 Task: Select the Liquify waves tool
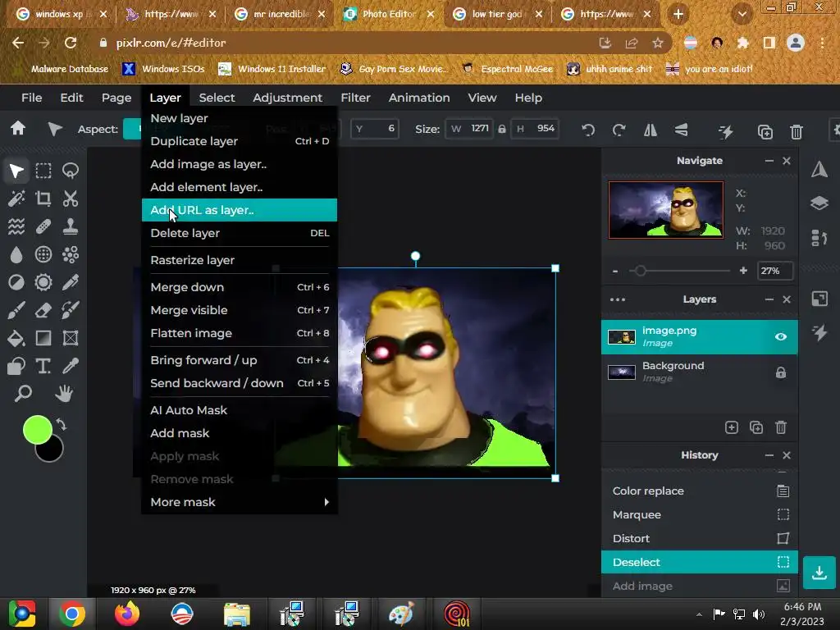[16, 226]
